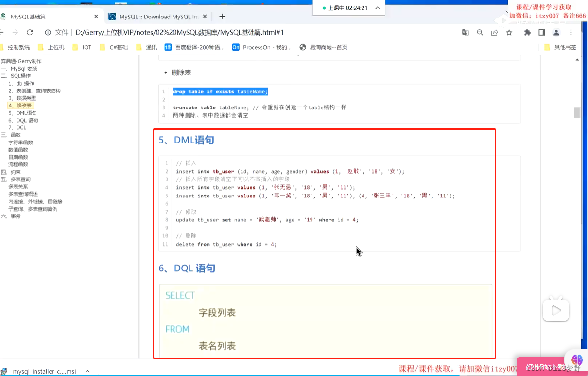Click the delete from tb_user code line
This screenshot has height=376, width=588.
(226, 244)
